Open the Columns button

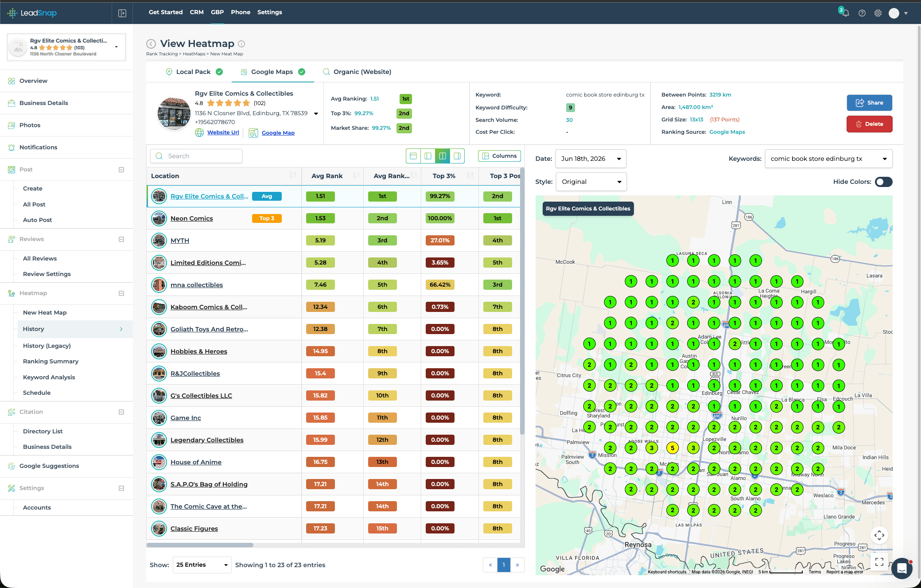[x=499, y=156]
